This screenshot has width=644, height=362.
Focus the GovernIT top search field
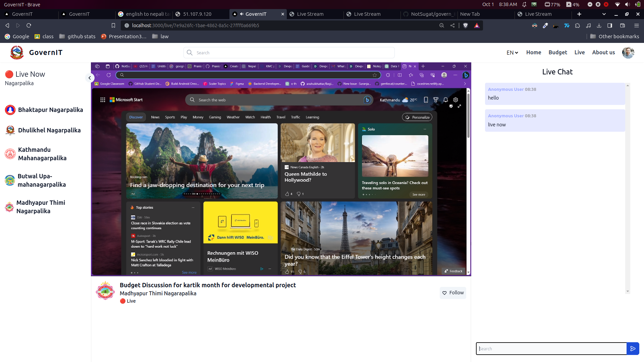point(289,53)
